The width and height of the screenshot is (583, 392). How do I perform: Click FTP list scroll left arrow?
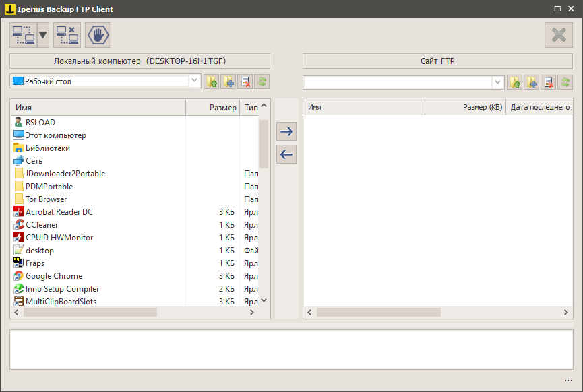[x=309, y=313]
